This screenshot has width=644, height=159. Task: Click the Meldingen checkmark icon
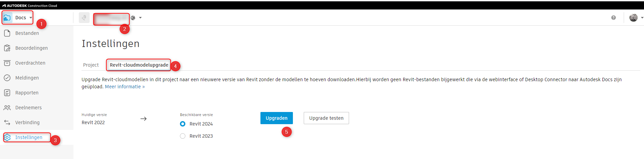pyautogui.click(x=7, y=78)
